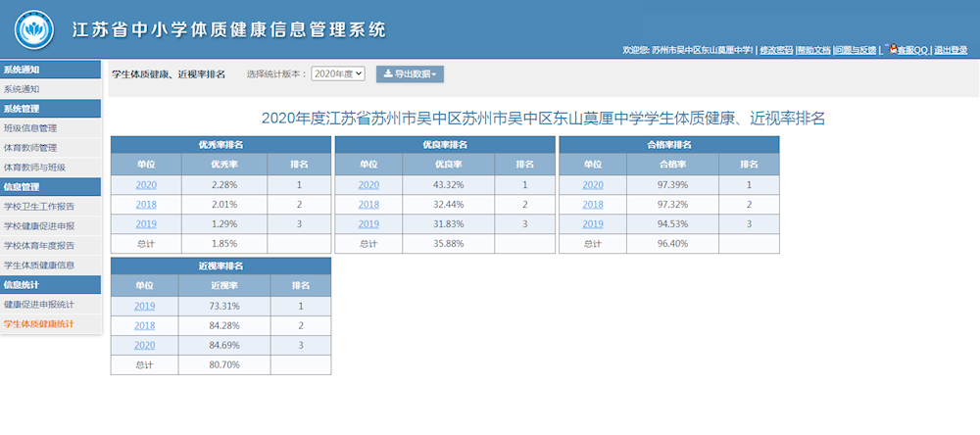Click 2019 link in 合格率排名 table
This screenshot has width=980, height=435.
(x=593, y=223)
